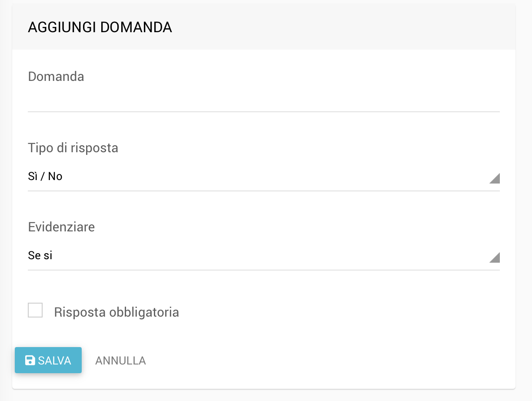Select the 'Se si' value text
The width and height of the screenshot is (532, 401).
(40, 256)
